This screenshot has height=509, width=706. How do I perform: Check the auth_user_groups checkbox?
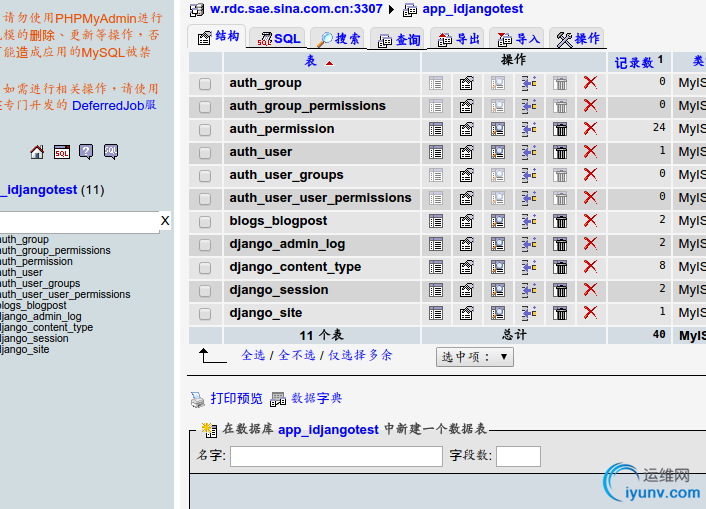tap(205, 176)
